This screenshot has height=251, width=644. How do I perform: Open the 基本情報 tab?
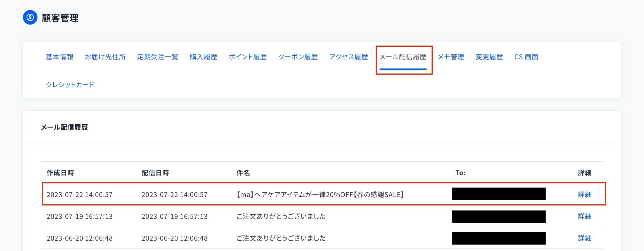(x=60, y=57)
